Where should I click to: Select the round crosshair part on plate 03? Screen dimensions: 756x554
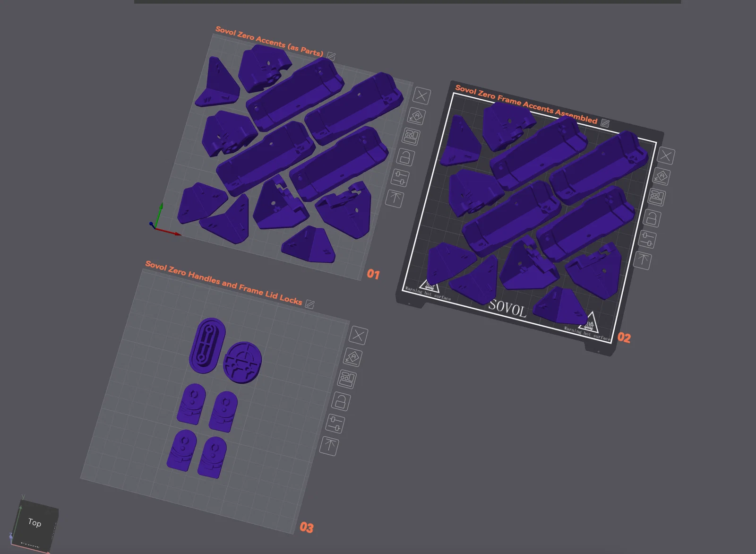(x=242, y=363)
